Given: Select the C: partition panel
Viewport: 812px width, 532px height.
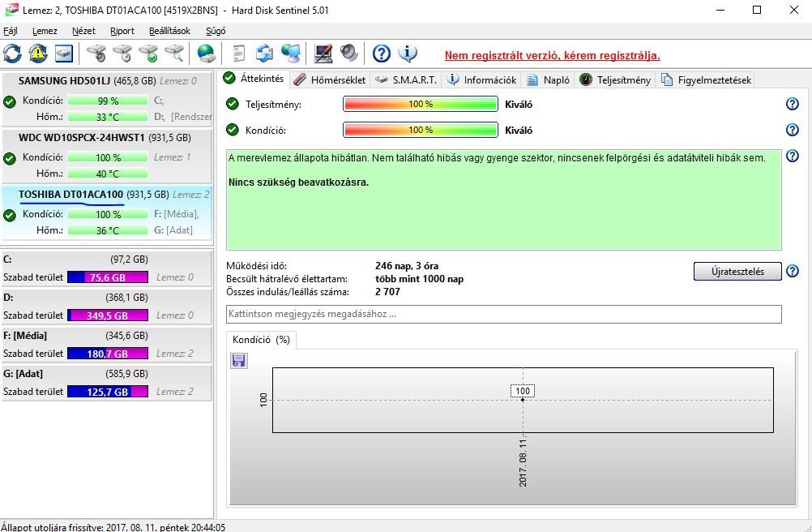Looking at the screenshot, I should (x=107, y=268).
